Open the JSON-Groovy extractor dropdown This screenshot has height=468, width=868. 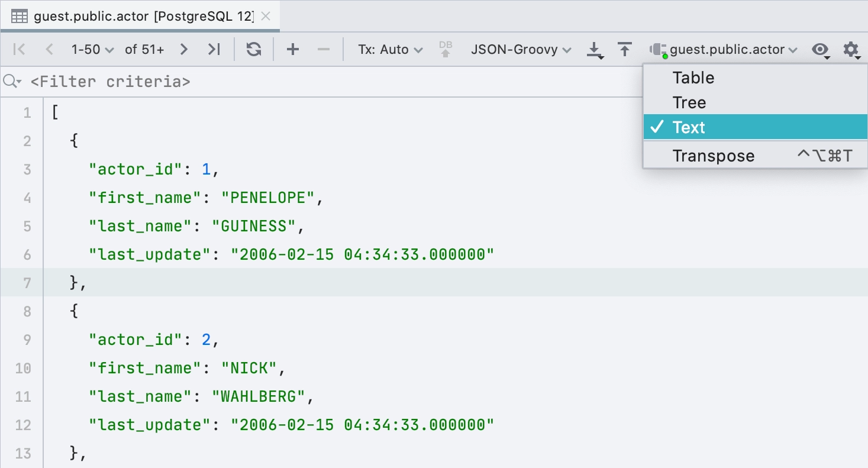pyautogui.click(x=521, y=49)
